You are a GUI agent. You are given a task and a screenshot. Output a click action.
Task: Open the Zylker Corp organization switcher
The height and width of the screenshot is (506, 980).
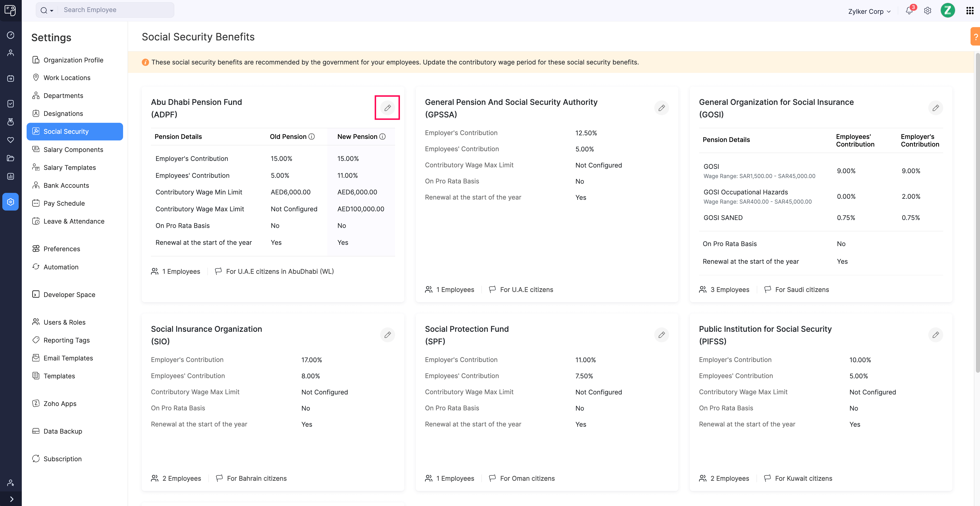[x=869, y=11]
